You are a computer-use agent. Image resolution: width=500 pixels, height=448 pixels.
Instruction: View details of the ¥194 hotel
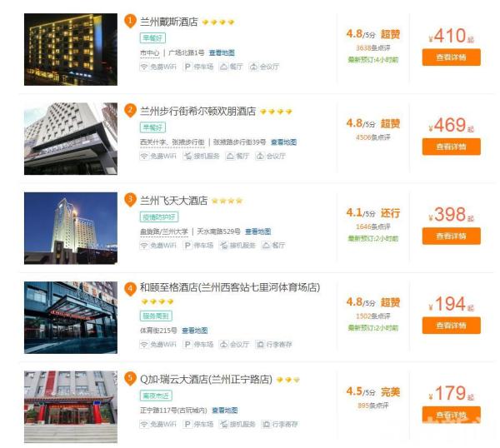coord(451,325)
